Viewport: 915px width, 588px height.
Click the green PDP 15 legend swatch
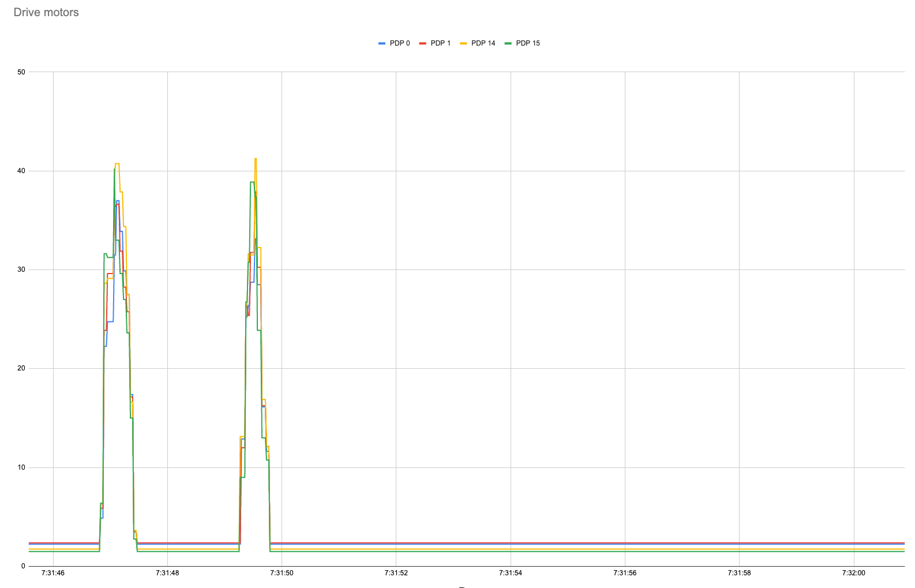[508, 43]
